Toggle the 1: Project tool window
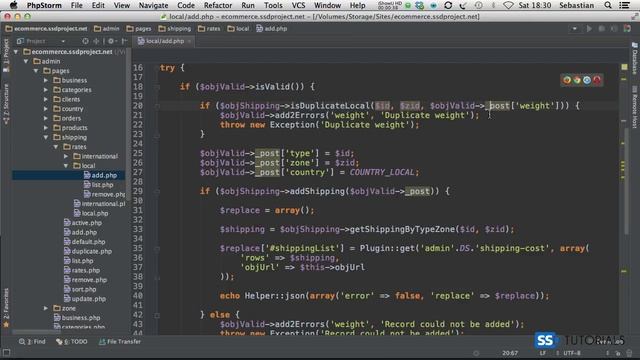Viewport: 640px width, 360px height. [6, 56]
